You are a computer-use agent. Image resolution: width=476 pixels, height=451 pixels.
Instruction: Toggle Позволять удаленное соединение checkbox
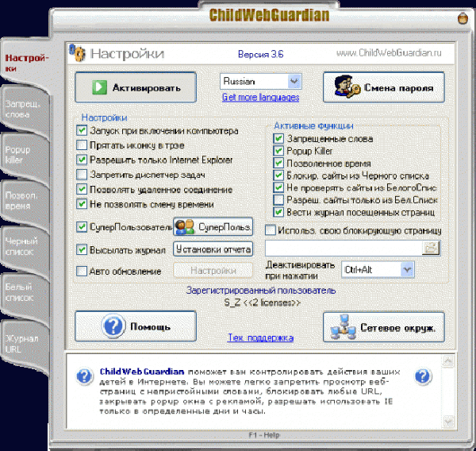82,189
